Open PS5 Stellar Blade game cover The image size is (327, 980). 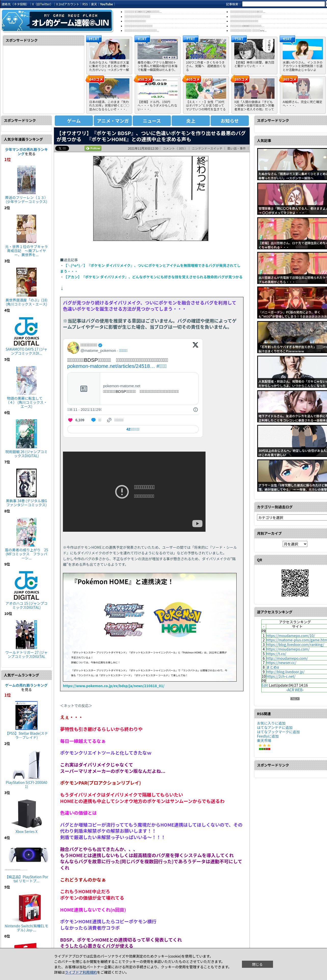[x=26, y=715]
